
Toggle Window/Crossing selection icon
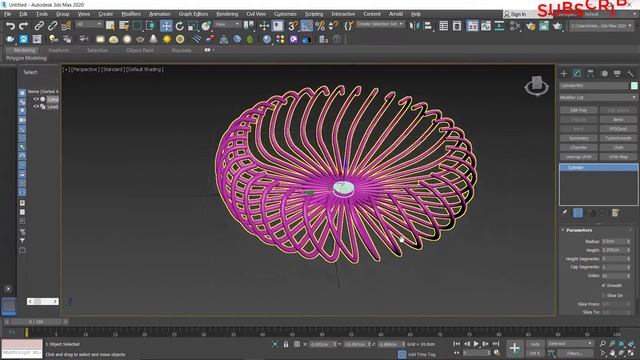click(x=150, y=26)
